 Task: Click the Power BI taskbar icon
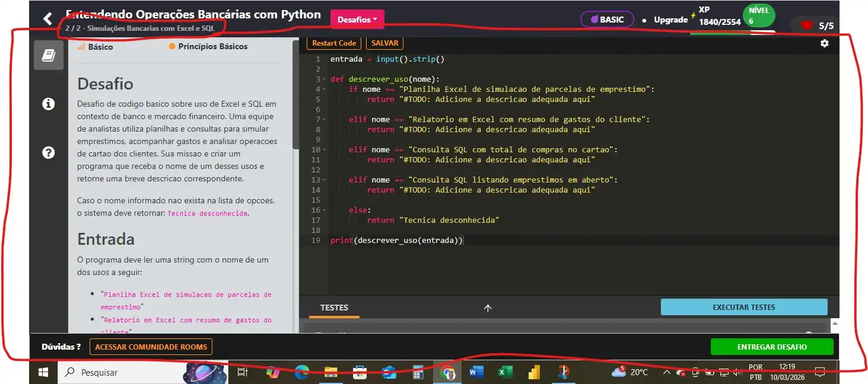tap(533, 372)
